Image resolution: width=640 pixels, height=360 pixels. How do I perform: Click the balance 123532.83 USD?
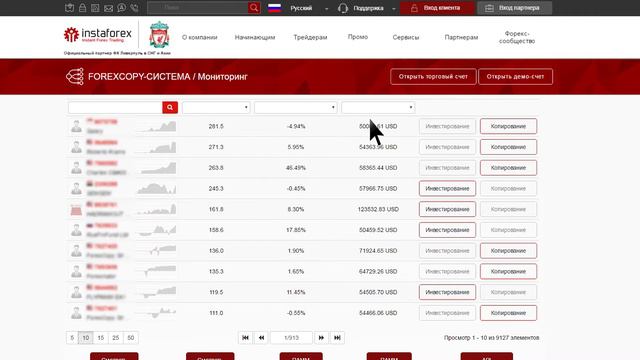click(378, 209)
